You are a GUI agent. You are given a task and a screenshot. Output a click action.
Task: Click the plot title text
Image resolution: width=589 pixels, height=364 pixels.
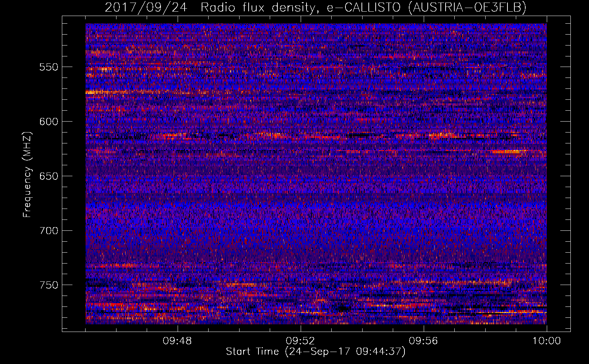coord(316,7)
